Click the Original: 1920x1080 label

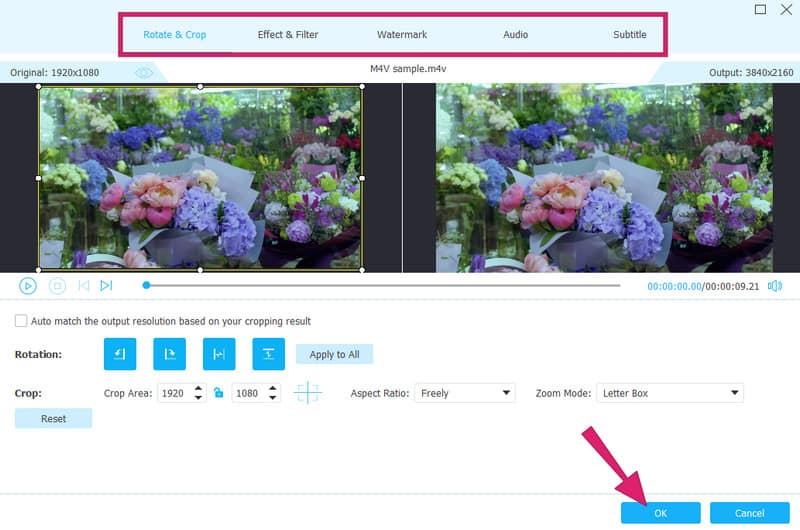click(x=55, y=72)
